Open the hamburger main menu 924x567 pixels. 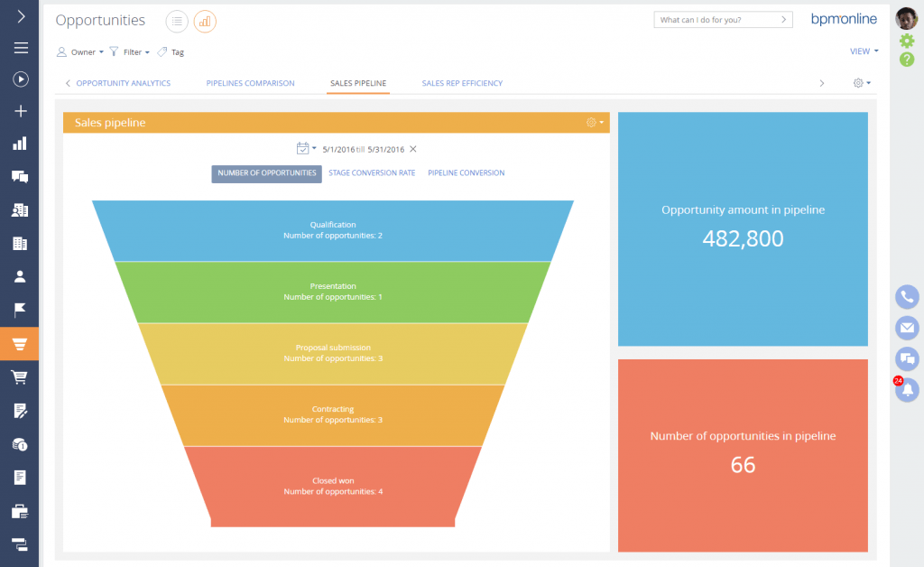(x=21, y=48)
